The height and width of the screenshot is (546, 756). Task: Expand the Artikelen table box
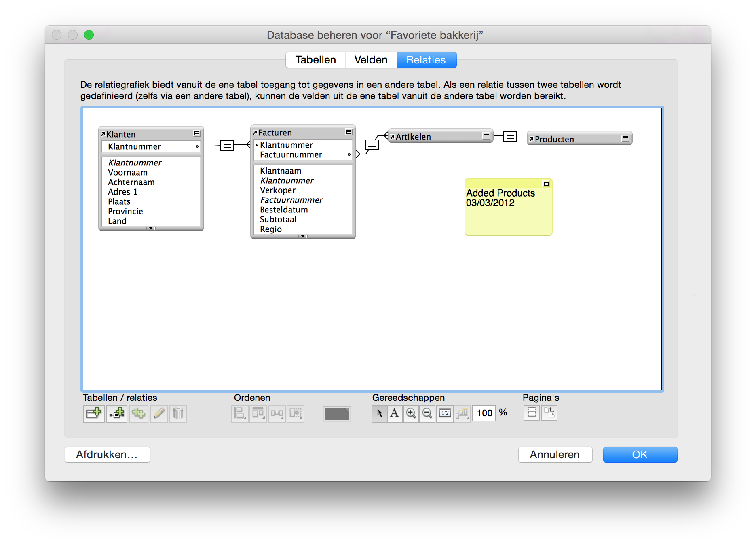(486, 136)
